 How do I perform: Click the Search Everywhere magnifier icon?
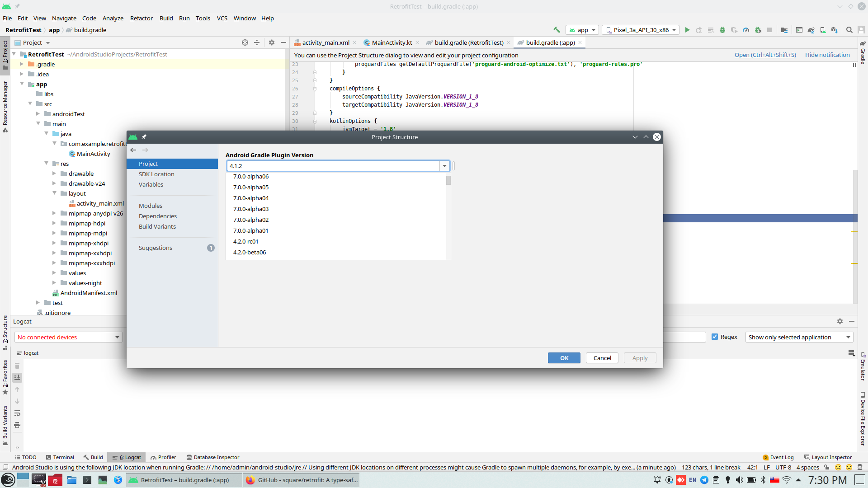click(x=849, y=30)
